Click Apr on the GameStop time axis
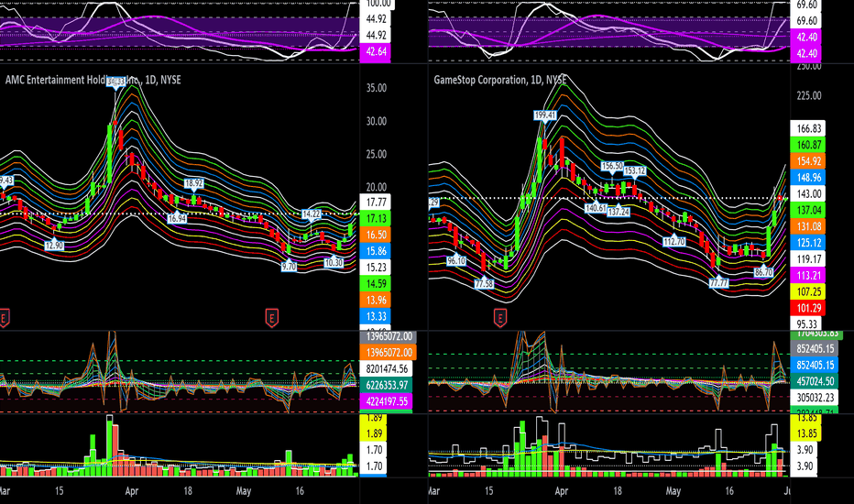The height and width of the screenshot is (504, 854). pyautogui.click(x=562, y=491)
